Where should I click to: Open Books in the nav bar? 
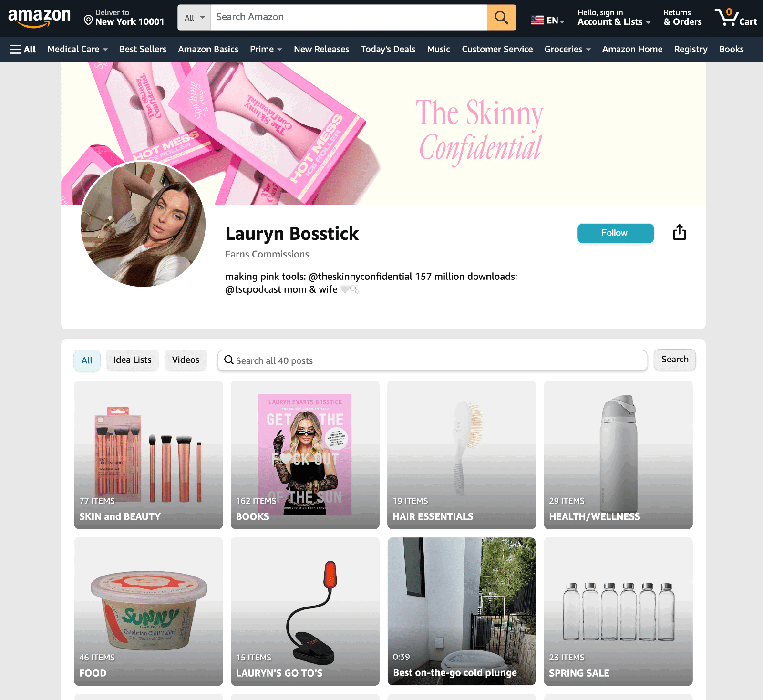click(732, 49)
